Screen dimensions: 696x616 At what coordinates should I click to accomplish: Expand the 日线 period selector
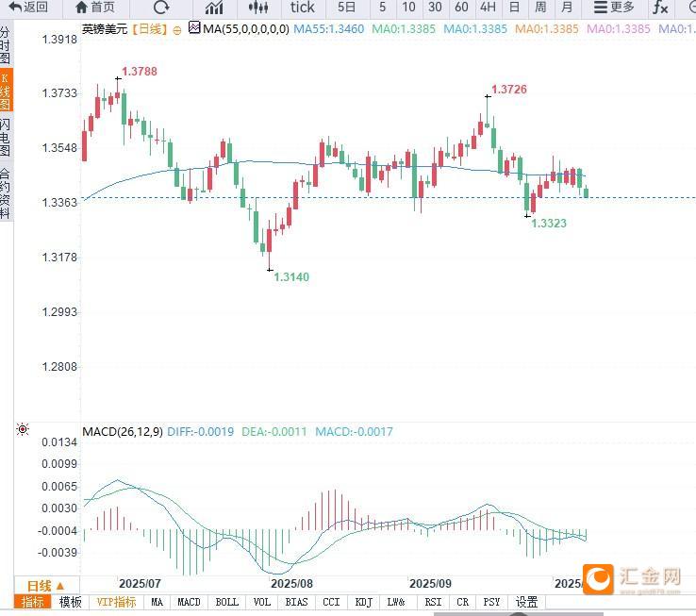(46, 586)
